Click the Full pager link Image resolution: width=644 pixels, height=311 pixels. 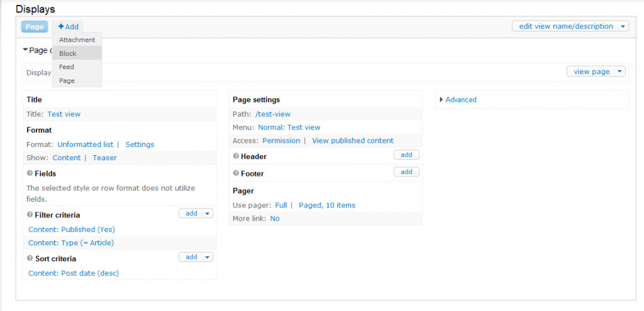pos(281,205)
